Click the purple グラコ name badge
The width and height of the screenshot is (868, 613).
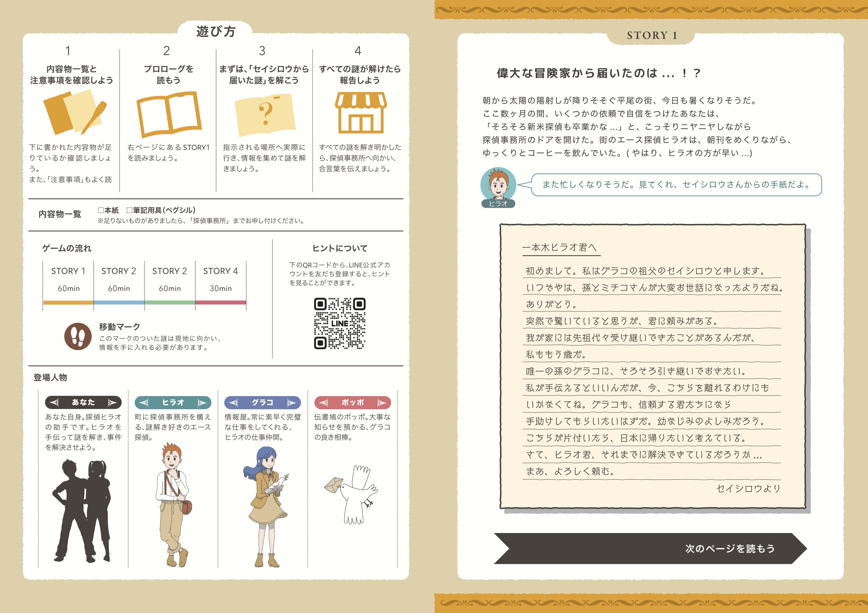(x=262, y=402)
